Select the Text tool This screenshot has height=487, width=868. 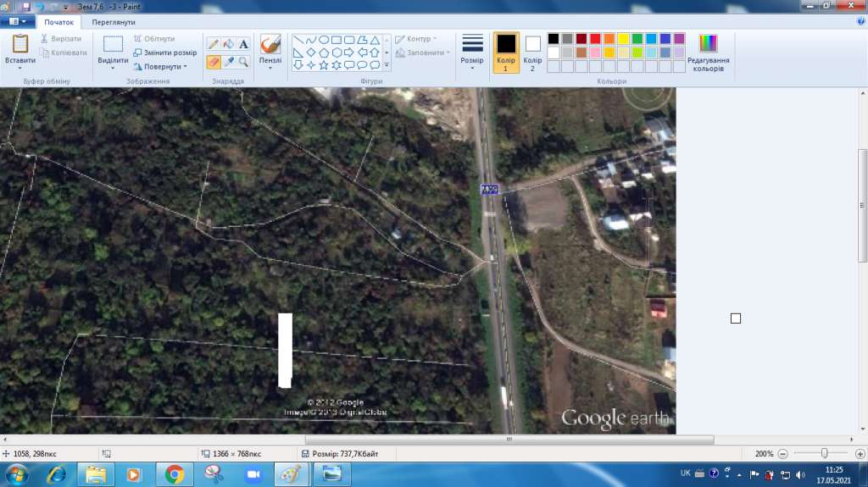click(243, 44)
